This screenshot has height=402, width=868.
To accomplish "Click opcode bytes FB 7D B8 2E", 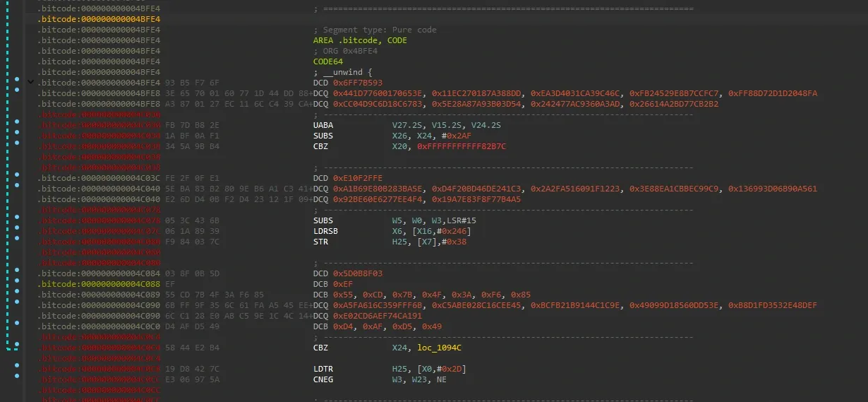I will pyautogui.click(x=191, y=125).
